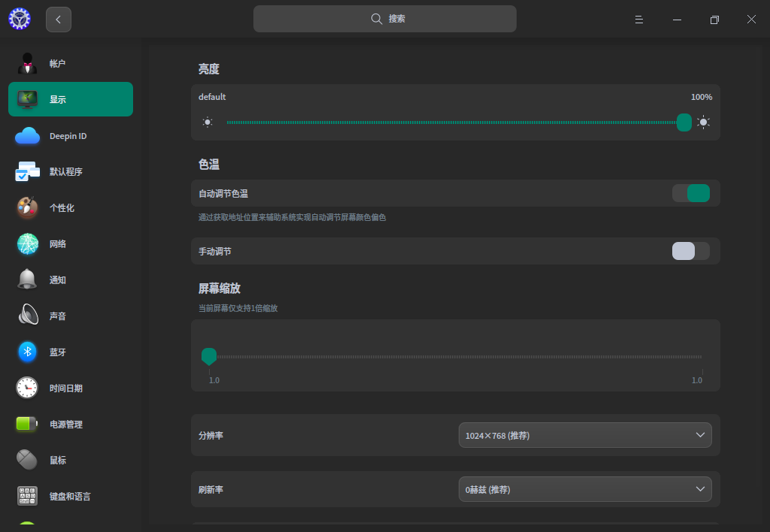Click the 屏幕缩放 slider handle
Screen dimensions: 770x532
[x=209, y=356]
